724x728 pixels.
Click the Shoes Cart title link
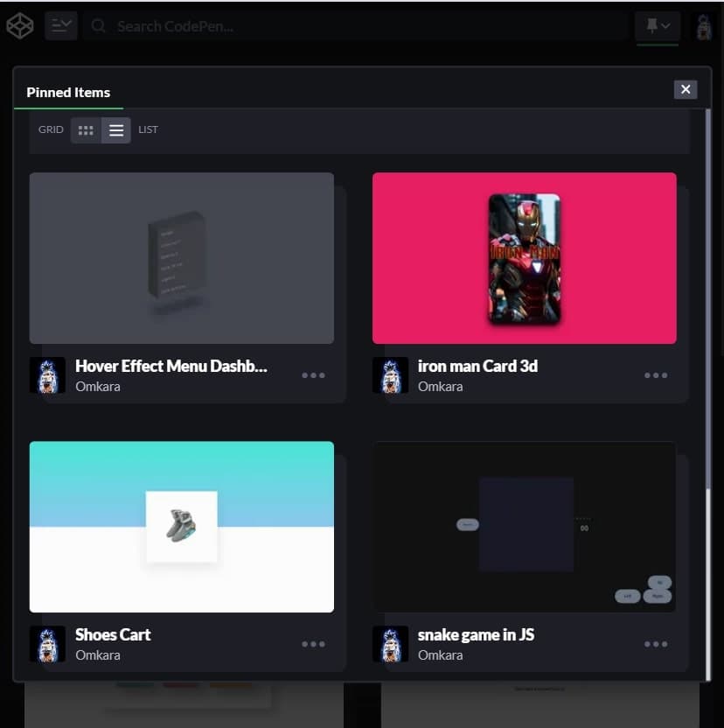coord(113,634)
